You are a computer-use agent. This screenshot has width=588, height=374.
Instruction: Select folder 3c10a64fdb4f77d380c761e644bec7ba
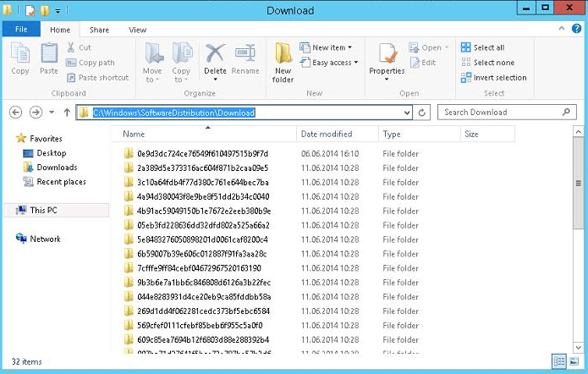pyautogui.click(x=196, y=182)
